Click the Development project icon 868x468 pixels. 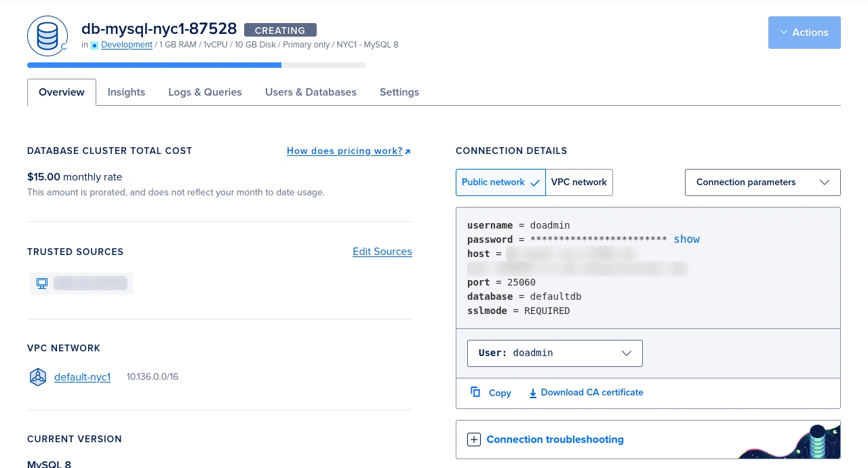click(94, 45)
